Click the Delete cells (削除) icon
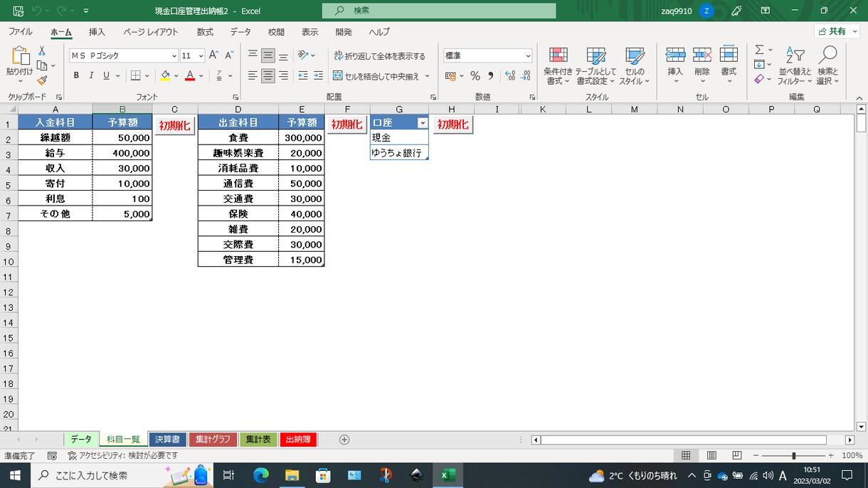This screenshot has height=488, width=868. click(x=702, y=55)
